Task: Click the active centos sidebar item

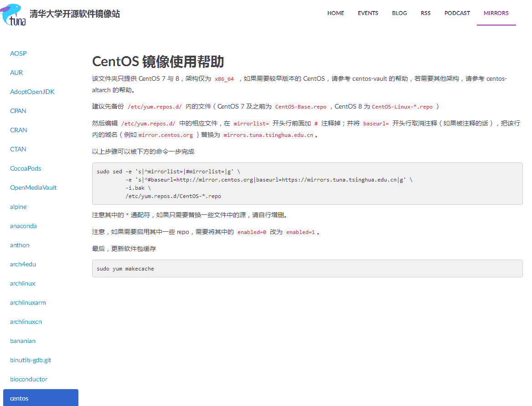Action: [x=41, y=398]
